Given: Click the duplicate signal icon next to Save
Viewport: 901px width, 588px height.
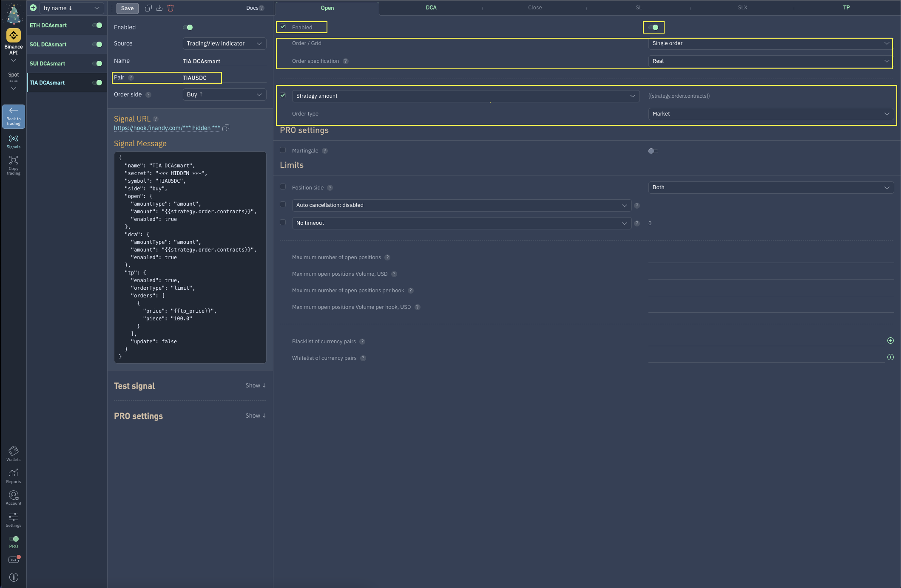Looking at the screenshot, I should tap(148, 8).
